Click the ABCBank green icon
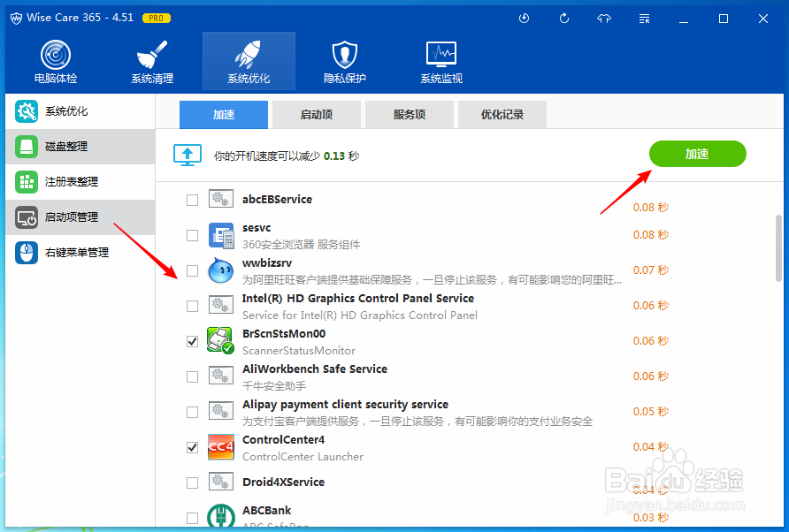The height and width of the screenshot is (532, 789). tap(221, 515)
